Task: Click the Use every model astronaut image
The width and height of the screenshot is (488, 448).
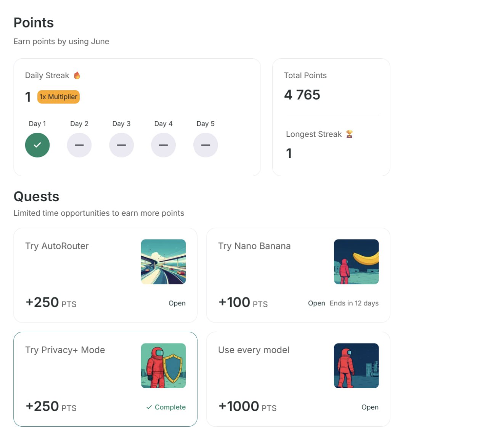Action: tap(356, 366)
